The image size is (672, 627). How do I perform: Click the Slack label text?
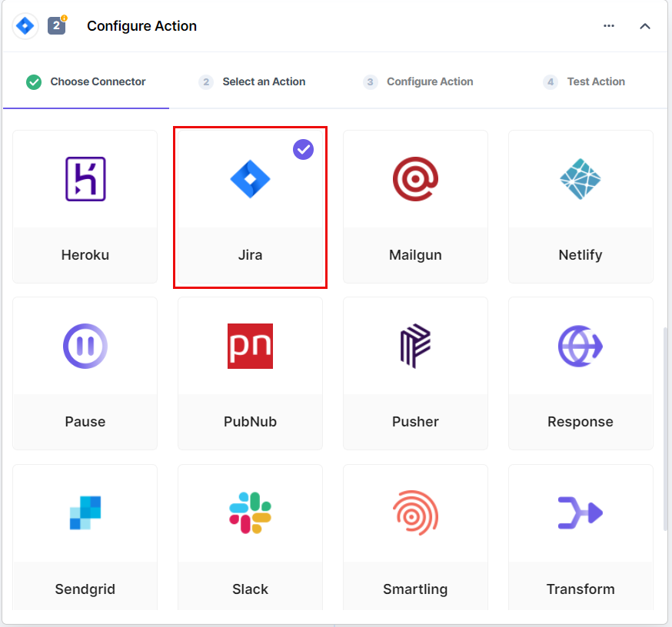[x=251, y=589]
